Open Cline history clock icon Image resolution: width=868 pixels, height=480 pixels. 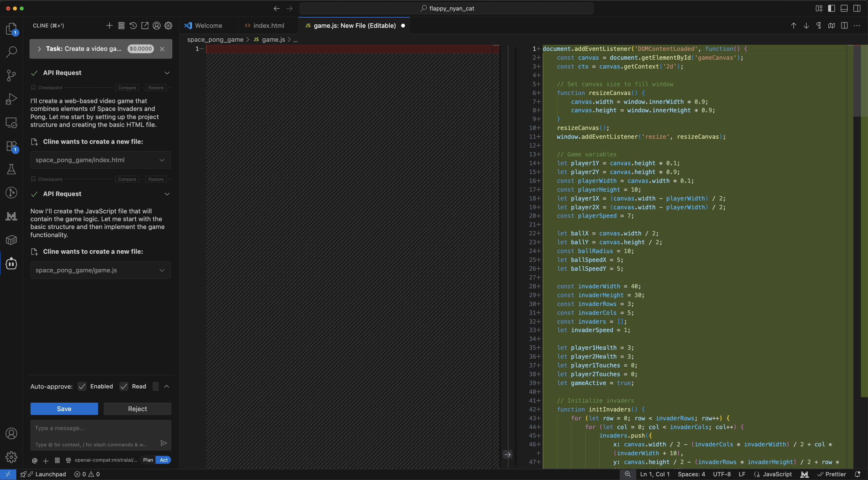point(133,26)
